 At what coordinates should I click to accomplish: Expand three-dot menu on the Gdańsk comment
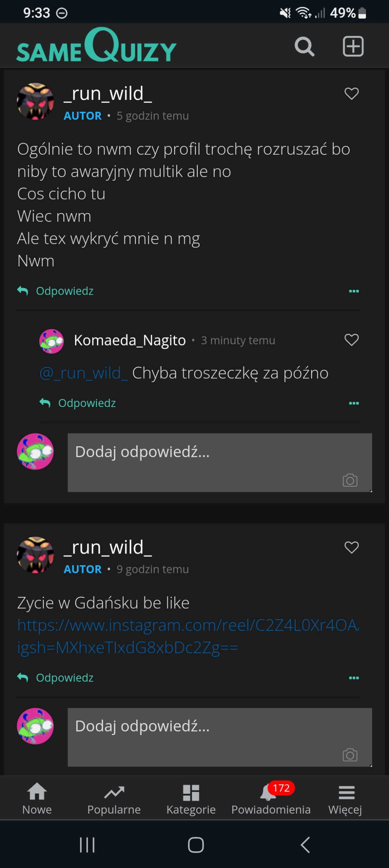(x=354, y=678)
